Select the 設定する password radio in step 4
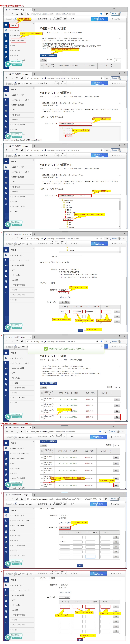 point(59,292)
